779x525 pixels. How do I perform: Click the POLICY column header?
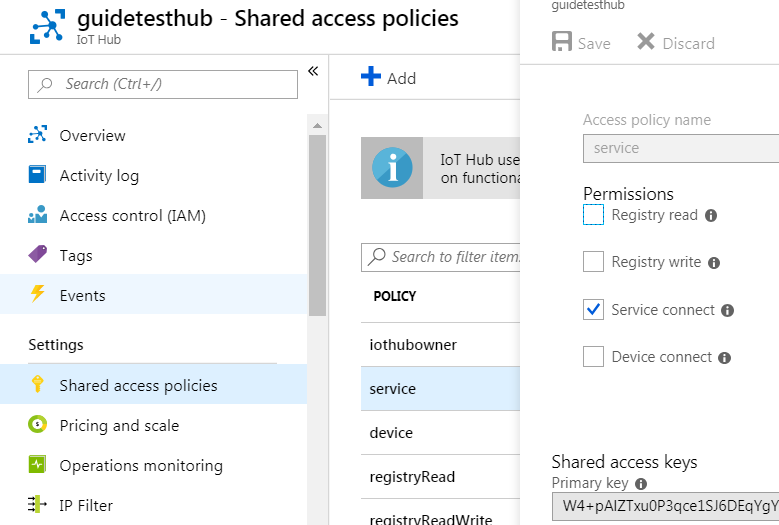pyautogui.click(x=394, y=297)
